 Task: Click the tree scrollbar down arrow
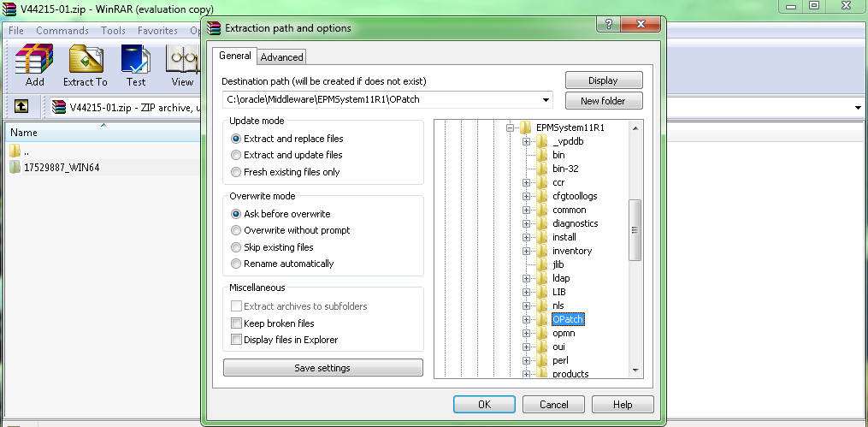pos(635,370)
